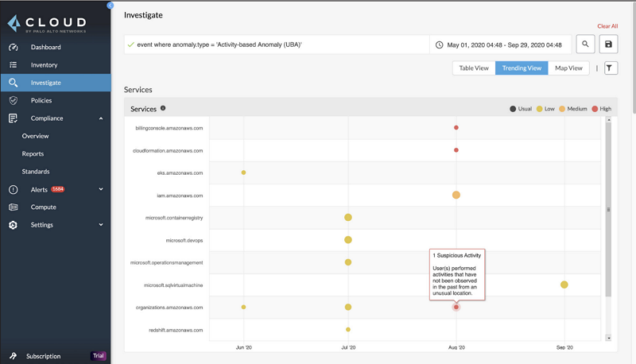
Task: Click the save search disk icon
Action: click(609, 45)
